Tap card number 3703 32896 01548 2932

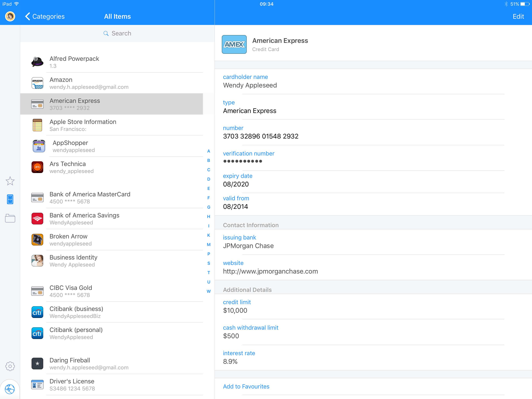point(261,136)
